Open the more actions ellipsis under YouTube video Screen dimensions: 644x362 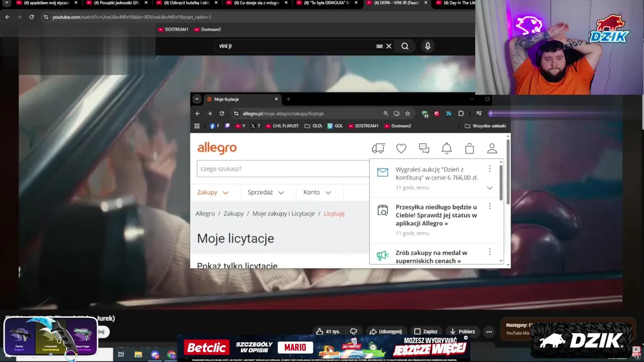489,331
